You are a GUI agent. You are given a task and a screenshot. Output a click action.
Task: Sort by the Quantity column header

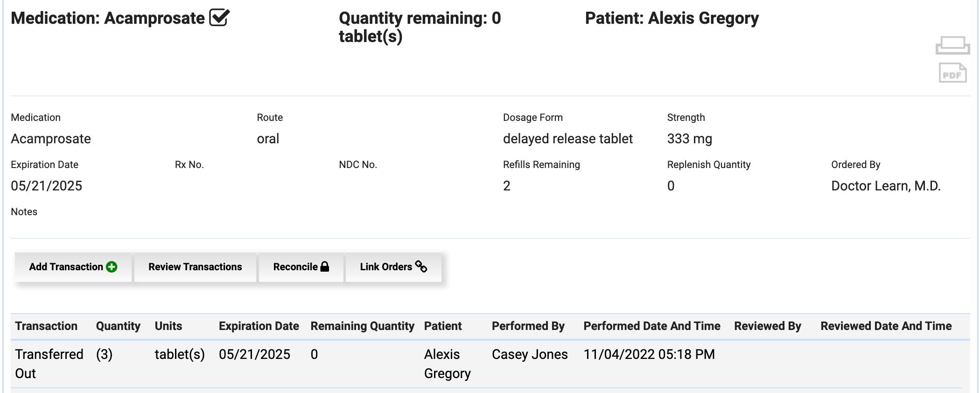pos(118,326)
